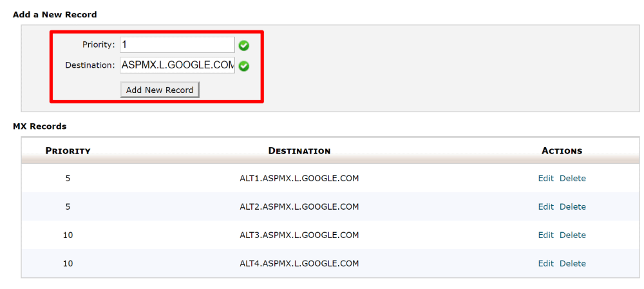Edit the ALT4.ASPMX.L.GOOGLE.COM record
The width and height of the screenshot is (644, 289).
tap(546, 263)
